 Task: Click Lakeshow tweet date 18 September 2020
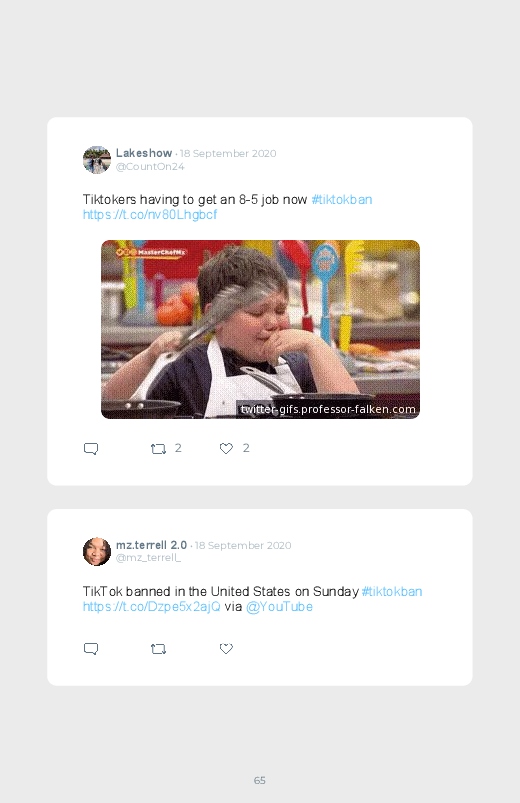click(x=228, y=154)
